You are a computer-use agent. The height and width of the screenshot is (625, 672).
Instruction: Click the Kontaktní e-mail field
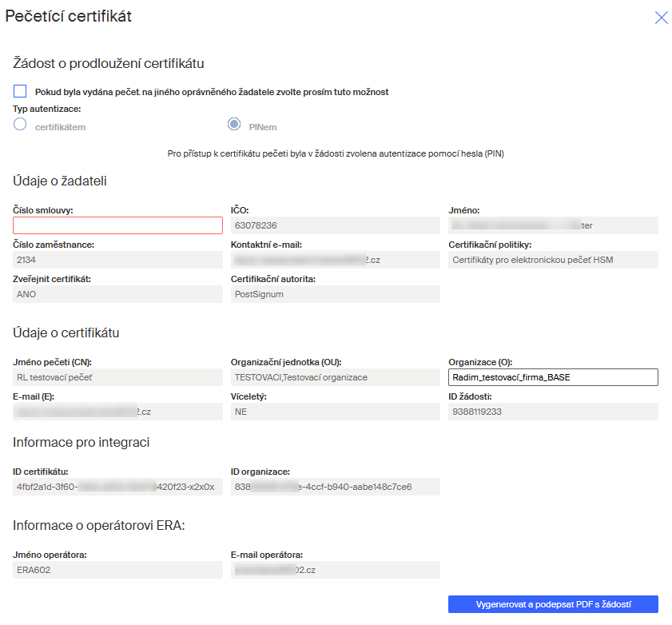pos(336,260)
